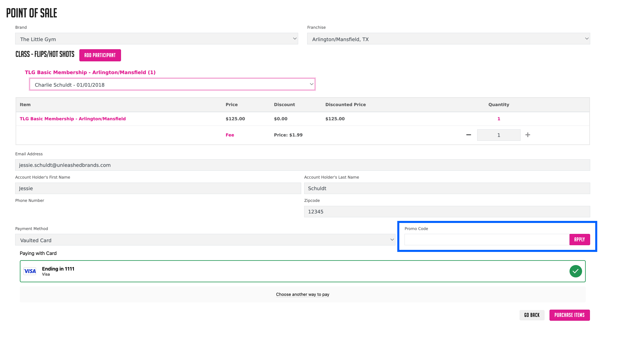Apply the promo code

pos(579,240)
